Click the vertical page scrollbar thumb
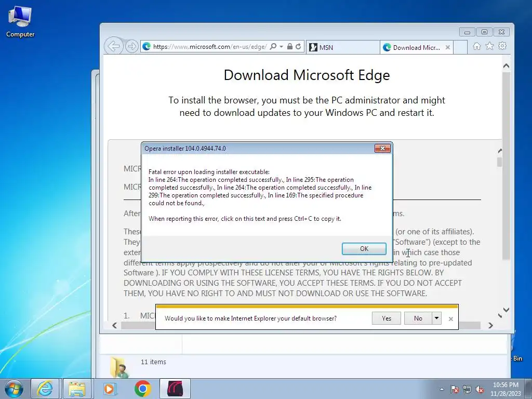Image resolution: width=532 pixels, height=399 pixels. [x=506, y=166]
